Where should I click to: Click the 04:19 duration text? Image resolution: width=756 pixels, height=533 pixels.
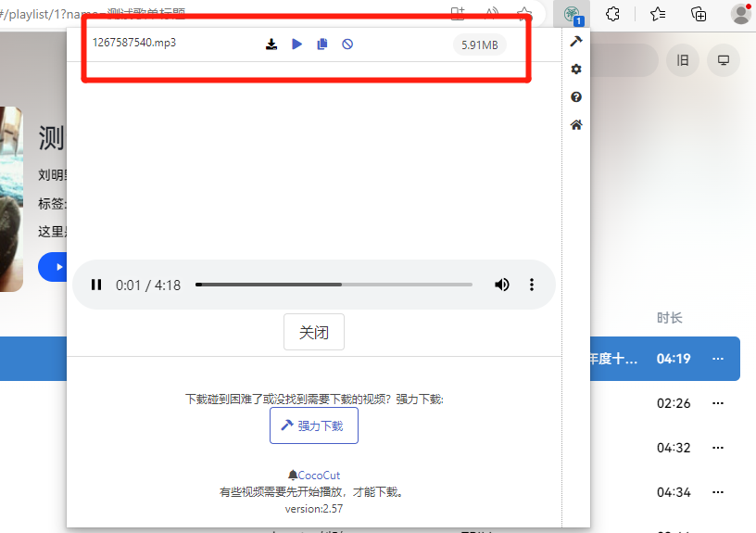(674, 359)
